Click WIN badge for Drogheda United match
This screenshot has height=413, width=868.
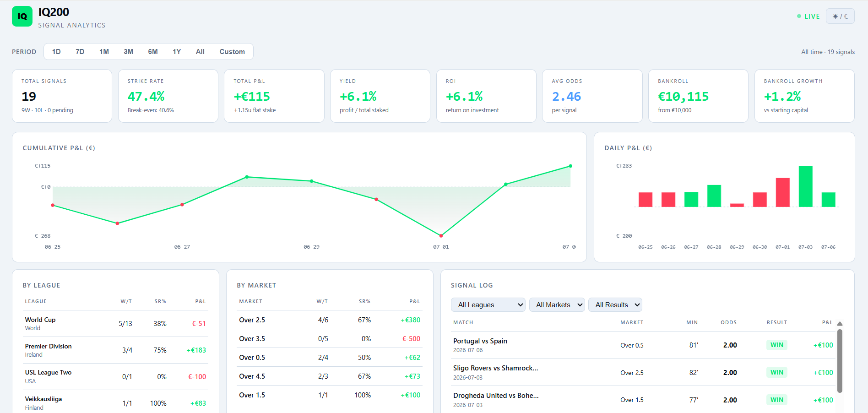(777, 400)
